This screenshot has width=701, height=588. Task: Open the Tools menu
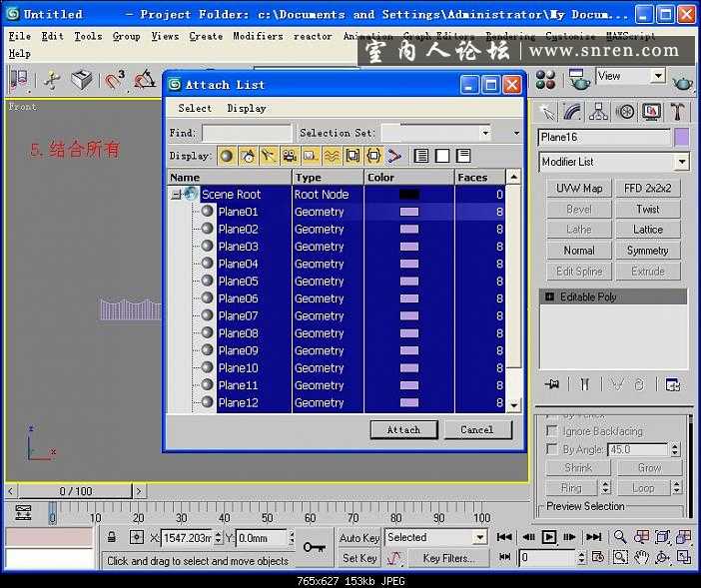88,36
